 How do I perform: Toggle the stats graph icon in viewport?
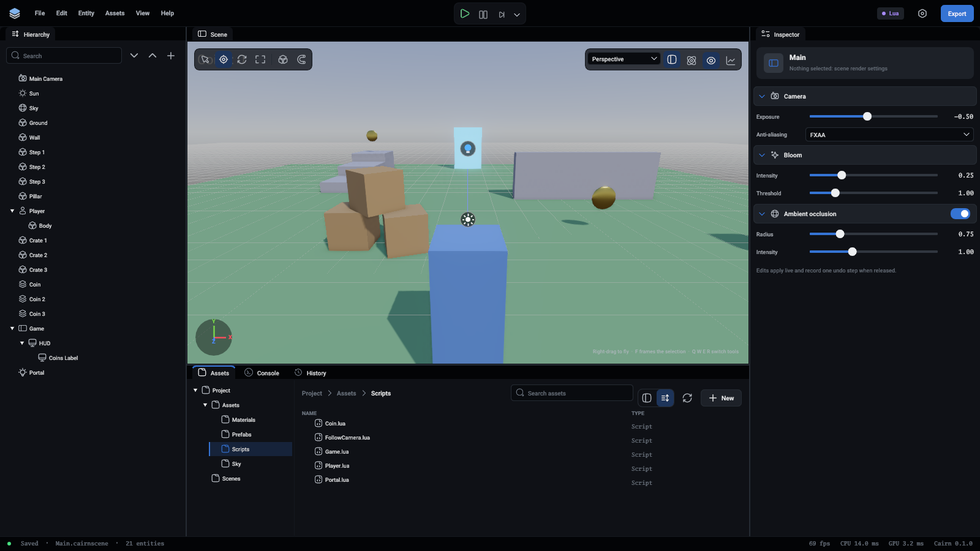(x=731, y=60)
